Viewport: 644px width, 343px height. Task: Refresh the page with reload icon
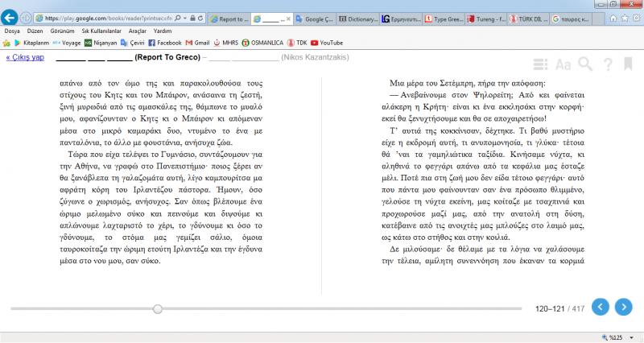[x=200, y=18]
